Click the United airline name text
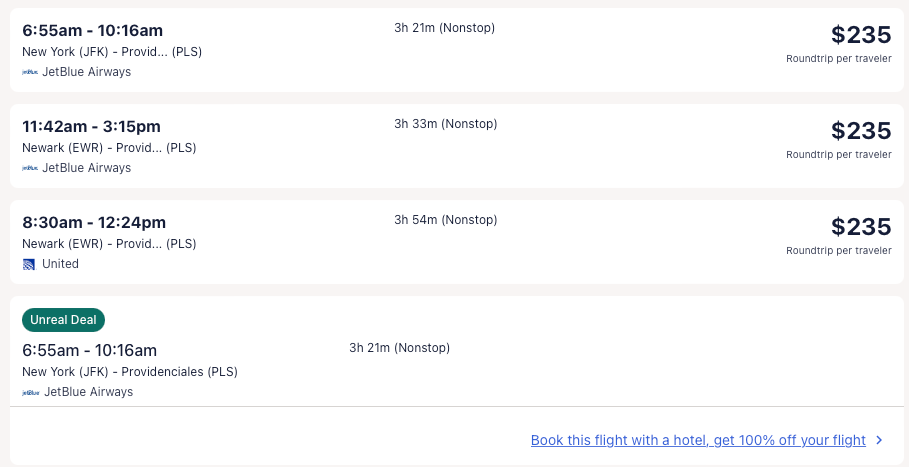Screen dimensions: 909x467 click(x=60, y=264)
